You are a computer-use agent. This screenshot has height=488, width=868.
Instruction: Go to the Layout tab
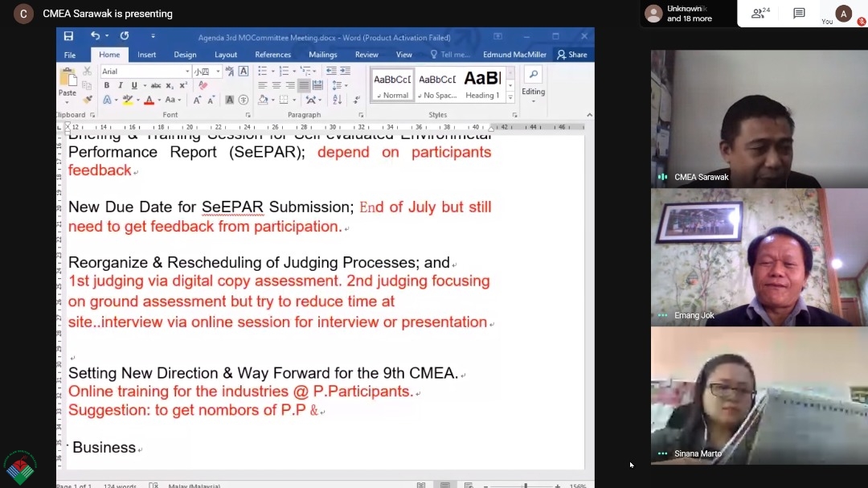(x=226, y=55)
